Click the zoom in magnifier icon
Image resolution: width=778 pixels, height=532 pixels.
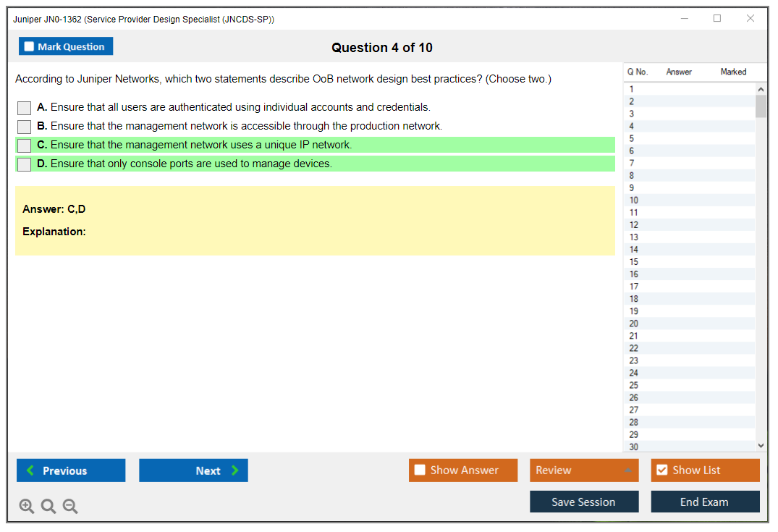point(27,507)
